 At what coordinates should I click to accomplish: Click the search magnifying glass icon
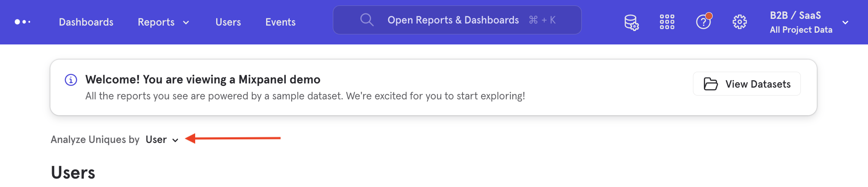[x=367, y=20]
